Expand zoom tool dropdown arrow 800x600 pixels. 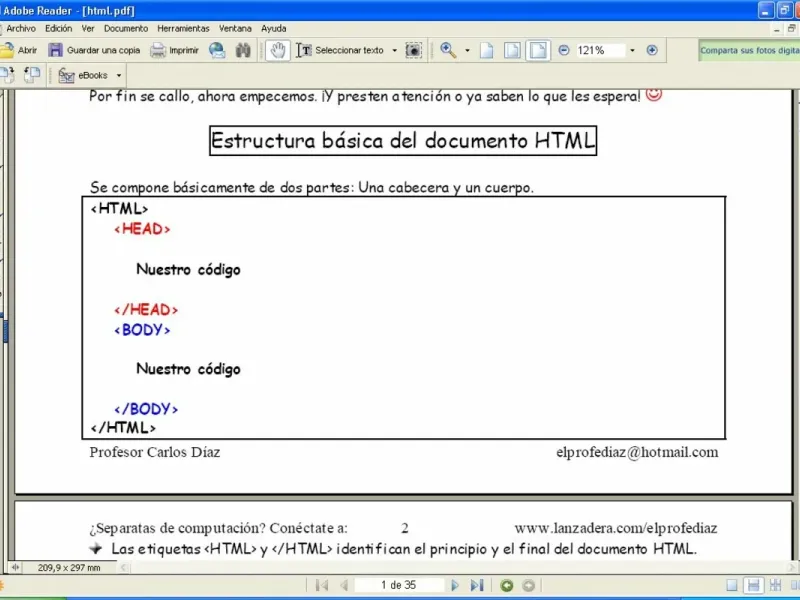point(467,50)
